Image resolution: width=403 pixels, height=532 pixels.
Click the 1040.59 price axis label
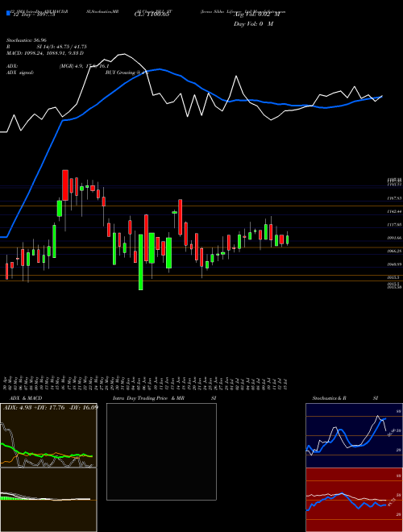tap(394, 264)
